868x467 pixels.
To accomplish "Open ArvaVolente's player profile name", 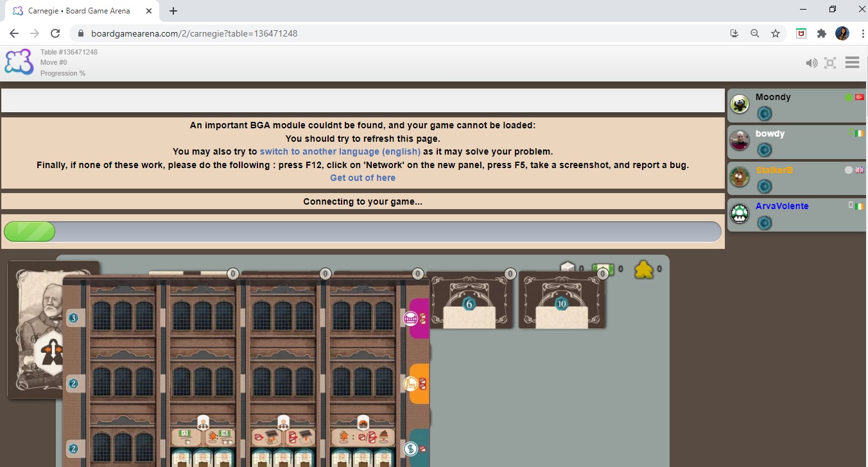I will [782, 206].
